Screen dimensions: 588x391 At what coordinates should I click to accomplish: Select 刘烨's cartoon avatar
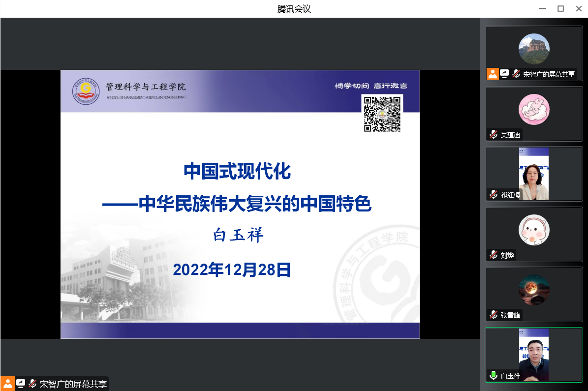(x=534, y=230)
